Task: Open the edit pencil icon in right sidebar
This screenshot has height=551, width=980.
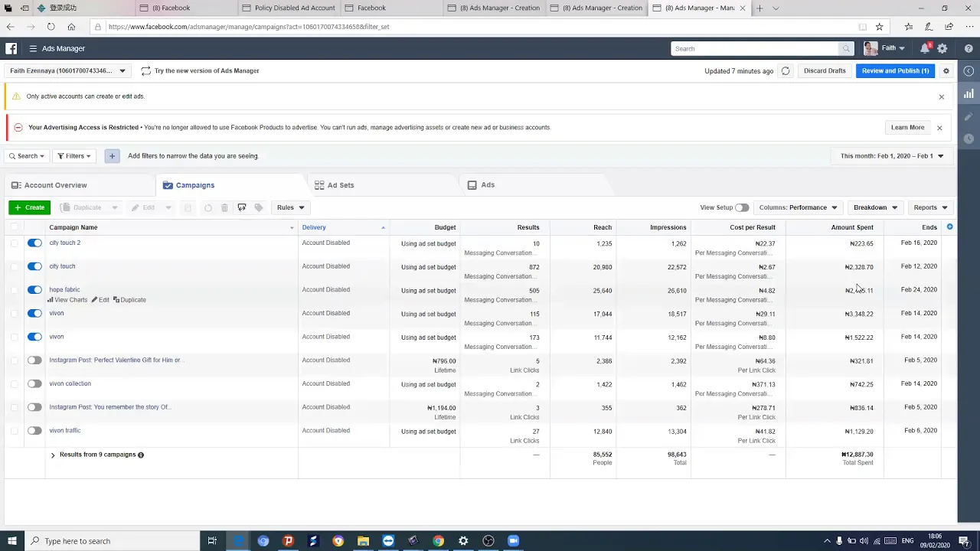Action: coord(969,116)
